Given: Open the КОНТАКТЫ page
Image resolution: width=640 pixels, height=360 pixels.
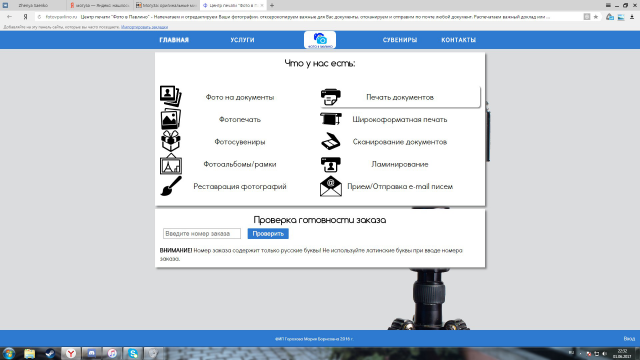Looking at the screenshot, I should (x=459, y=40).
